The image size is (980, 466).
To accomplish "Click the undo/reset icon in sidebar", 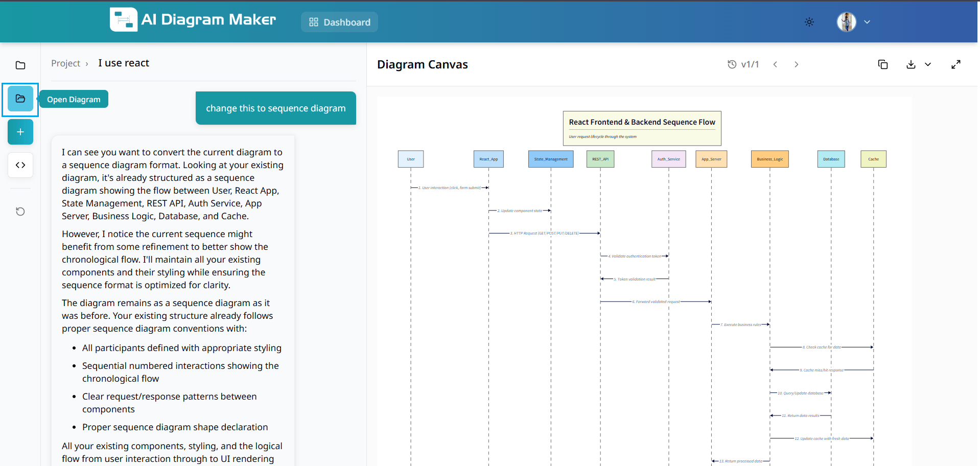I will coord(20,212).
